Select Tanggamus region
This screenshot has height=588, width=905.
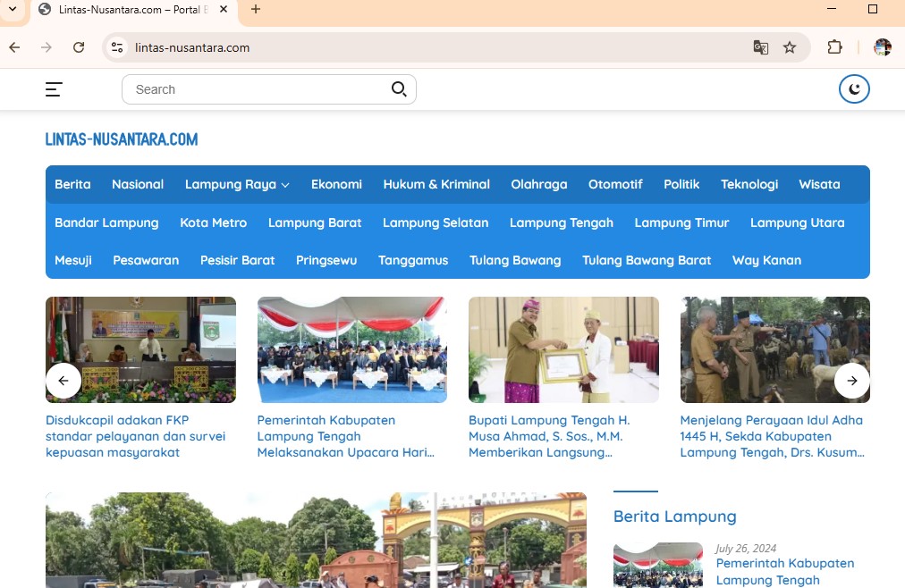[413, 261]
